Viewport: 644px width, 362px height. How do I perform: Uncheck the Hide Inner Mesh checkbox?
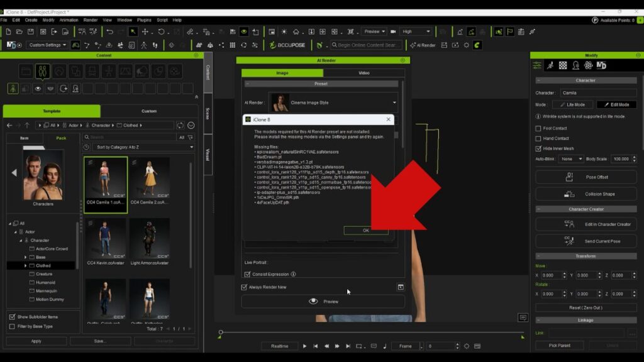click(x=538, y=148)
